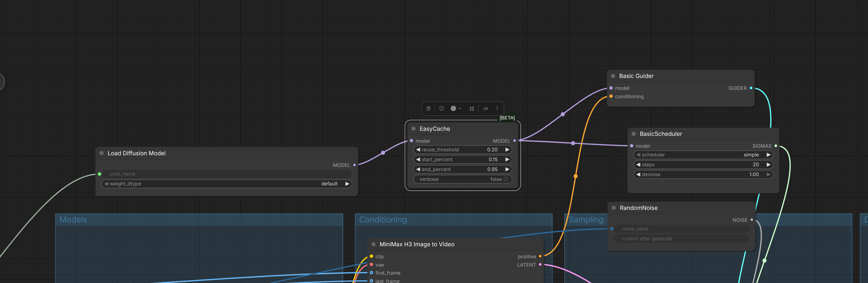Click the Basic Guider node title
The width and height of the screenshot is (868, 283).
tap(636, 76)
